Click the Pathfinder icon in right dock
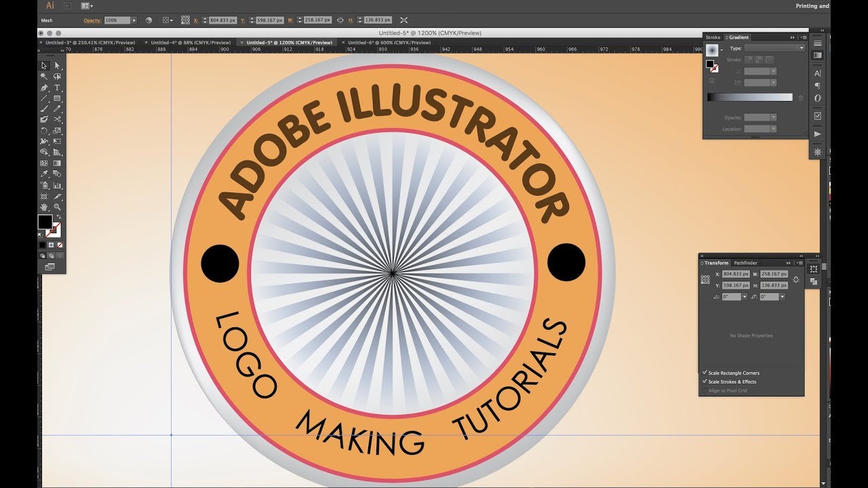The height and width of the screenshot is (488, 868). [814, 281]
